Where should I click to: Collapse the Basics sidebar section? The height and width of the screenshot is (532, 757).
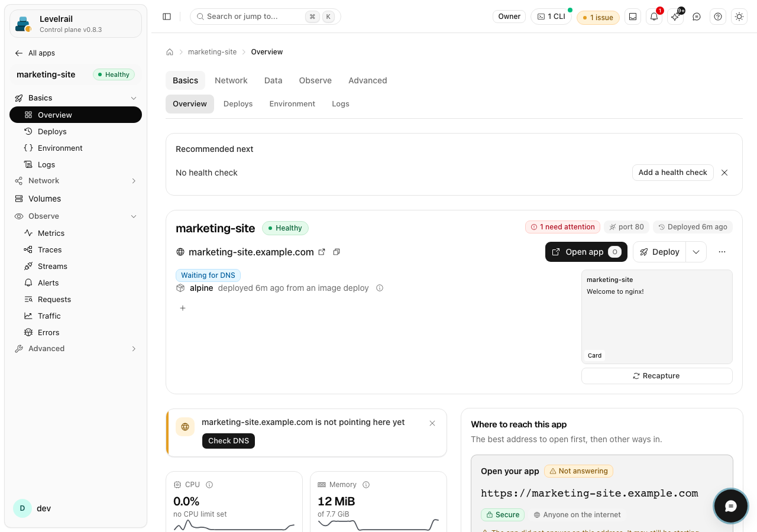[x=76, y=98]
